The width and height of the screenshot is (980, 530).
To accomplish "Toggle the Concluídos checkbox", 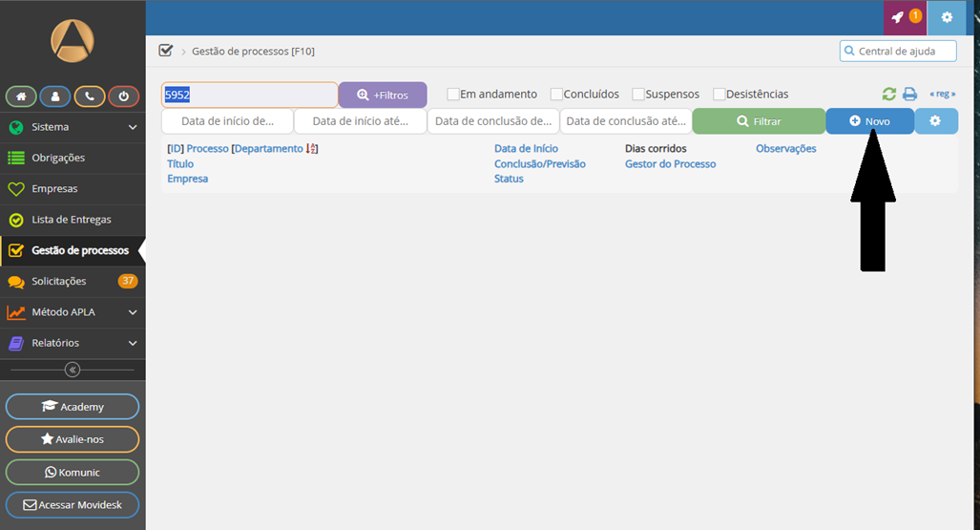I will coord(556,95).
